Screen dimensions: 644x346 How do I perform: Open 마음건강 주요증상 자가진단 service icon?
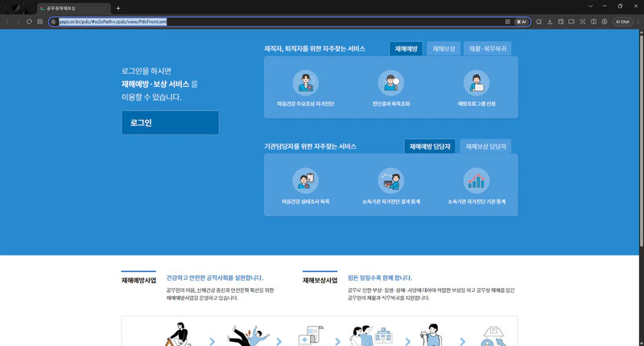(x=305, y=83)
